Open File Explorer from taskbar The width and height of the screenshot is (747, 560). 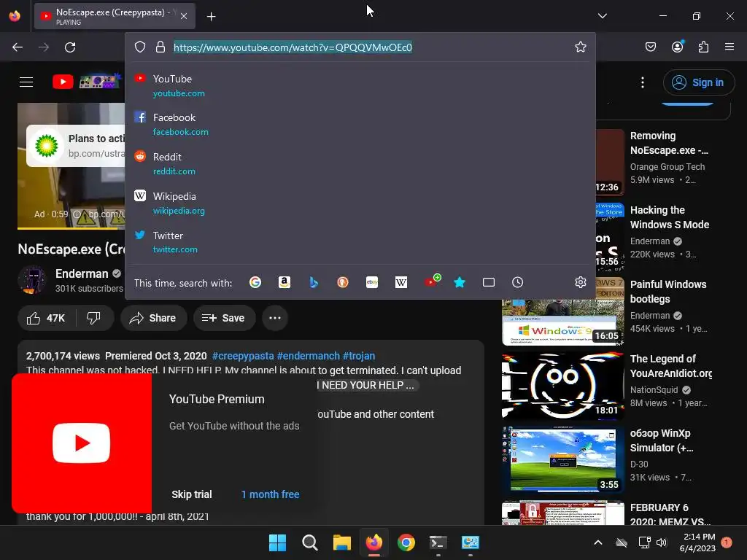(341, 542)
